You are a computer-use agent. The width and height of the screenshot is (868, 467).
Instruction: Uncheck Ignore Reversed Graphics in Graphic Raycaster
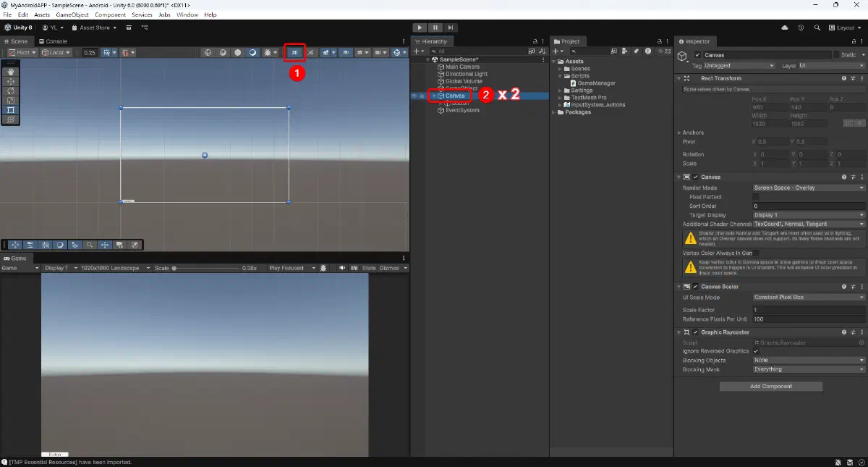click(x=757, y=350)
